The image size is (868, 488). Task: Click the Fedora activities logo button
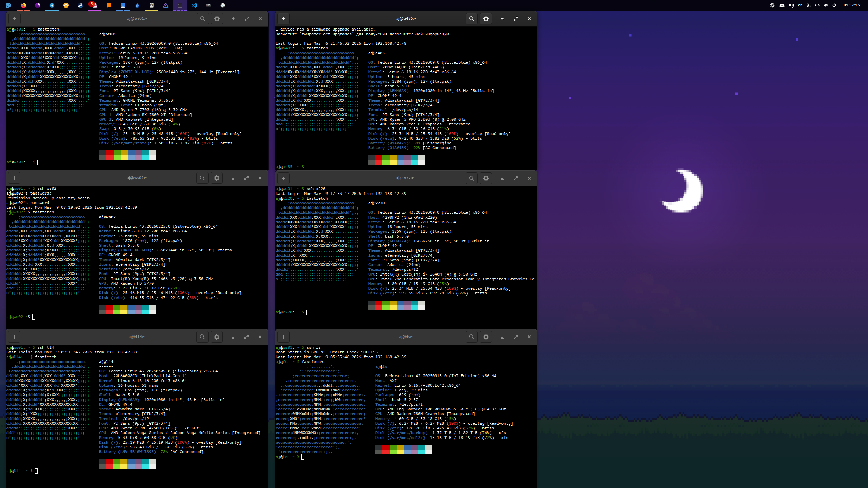coord(8,5)
